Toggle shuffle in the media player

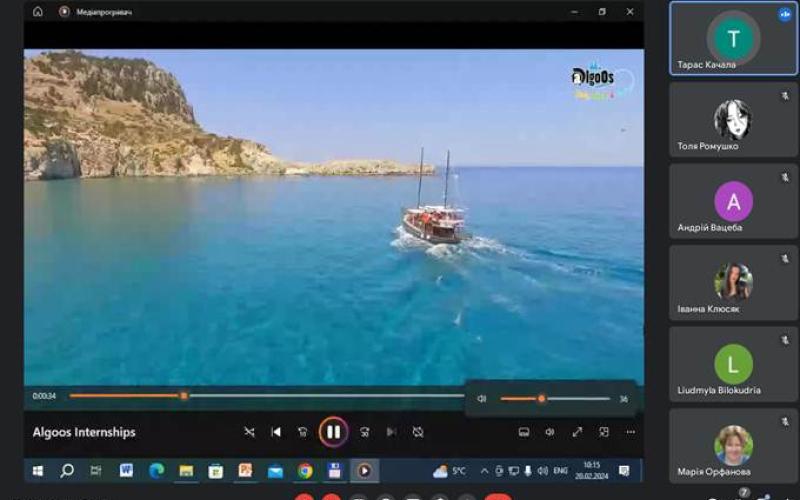[249, 432]
